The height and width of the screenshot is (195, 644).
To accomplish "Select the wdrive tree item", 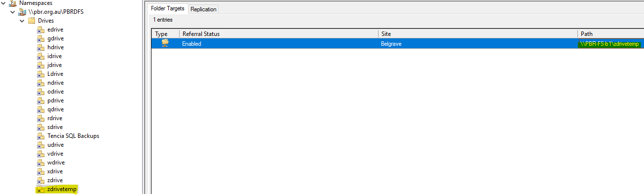I will pyautogui.click(x=56, y=162).
